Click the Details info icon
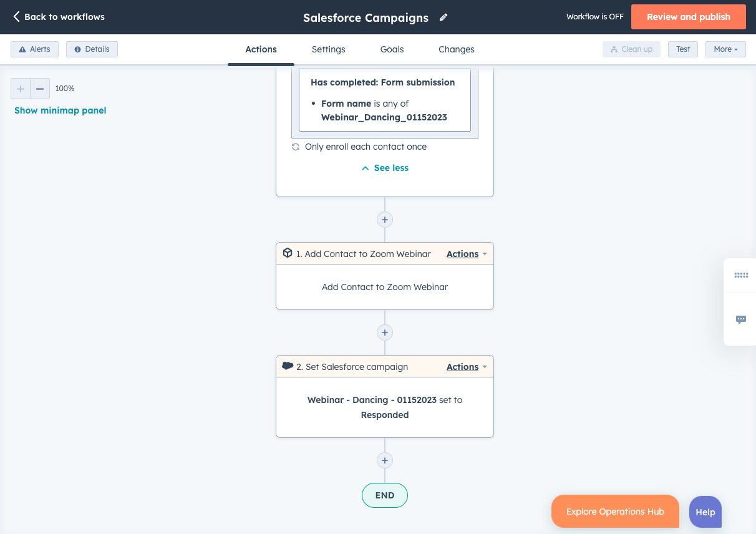The image size is (756, 534). tap(77, 49)
